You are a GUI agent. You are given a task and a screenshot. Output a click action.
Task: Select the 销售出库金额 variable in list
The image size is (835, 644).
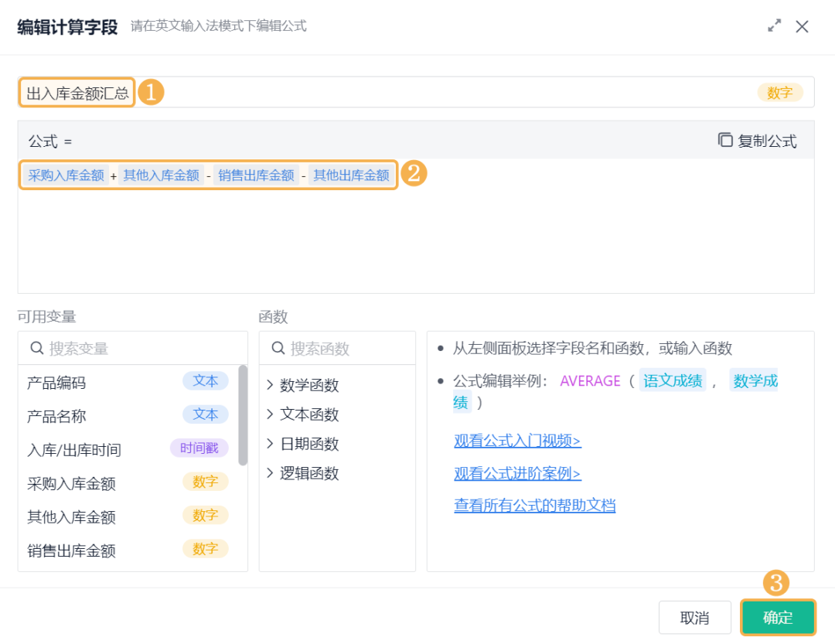[x=128, y=550]
